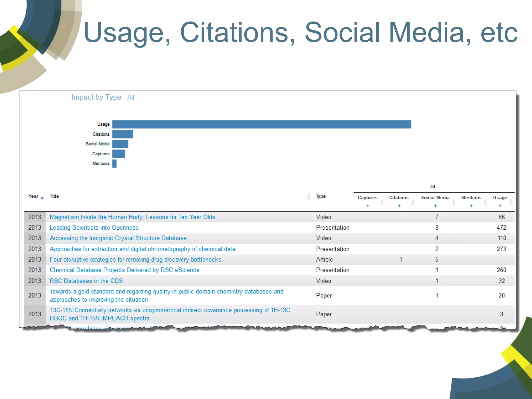532x399 pixels.
Task: Open 13C-15N Connectivity networks paper link
Action: point(170,314)
